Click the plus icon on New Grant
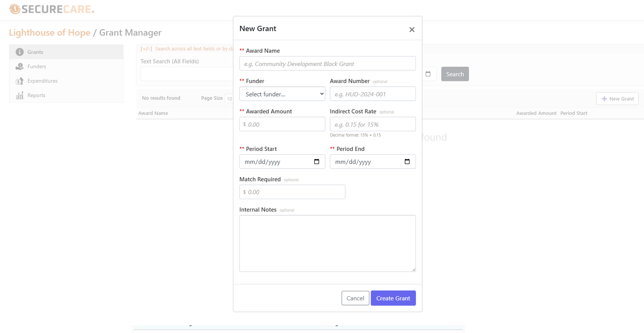The image size is (644, 333). (604, 99)
